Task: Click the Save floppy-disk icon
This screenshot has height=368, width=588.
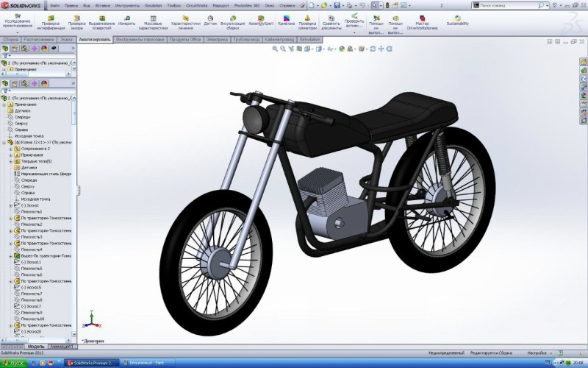Action: [337, 6]
